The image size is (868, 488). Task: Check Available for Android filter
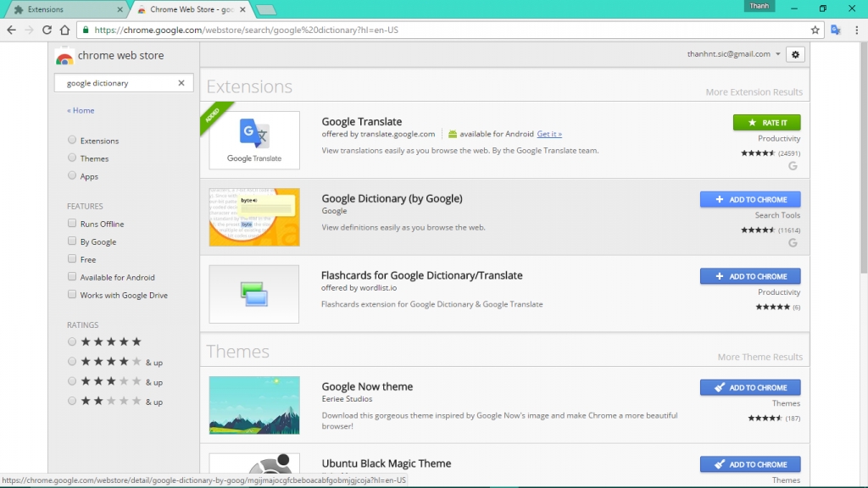pos(72,276)
